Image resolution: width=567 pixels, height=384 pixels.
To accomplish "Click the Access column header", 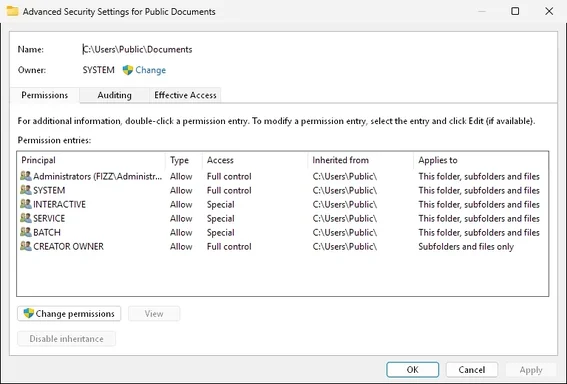I will [255, 160].
